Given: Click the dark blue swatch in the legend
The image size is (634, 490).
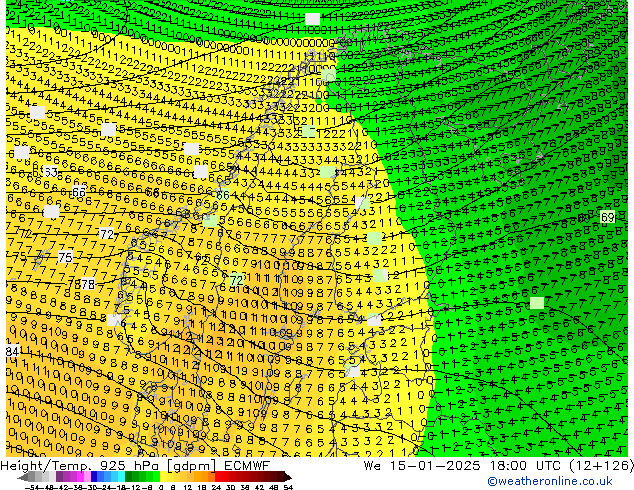Looking at the screenshot, I should pos(94,476).
